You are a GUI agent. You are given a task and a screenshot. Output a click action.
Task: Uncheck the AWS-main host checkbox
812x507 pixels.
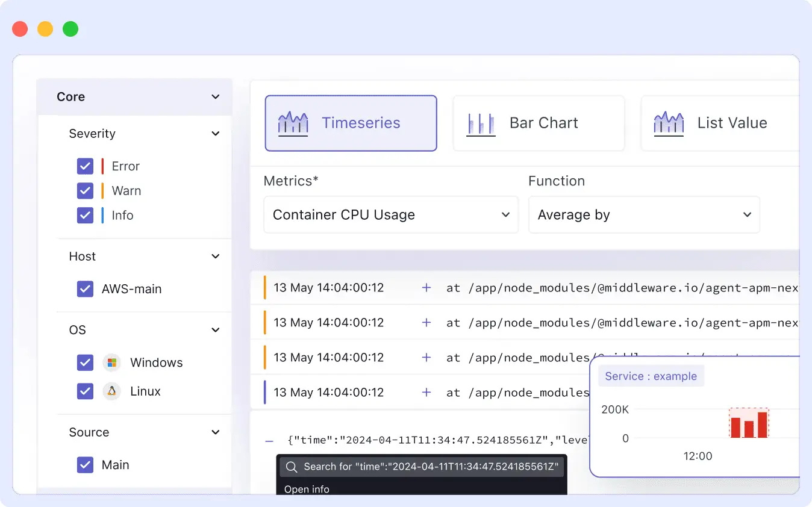coord(85,289)
